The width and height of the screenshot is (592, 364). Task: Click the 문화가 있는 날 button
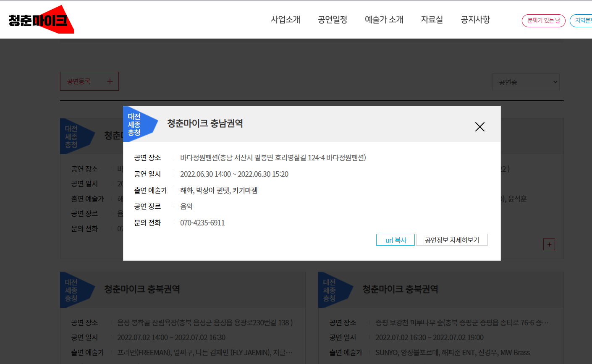tap(544, 21)
